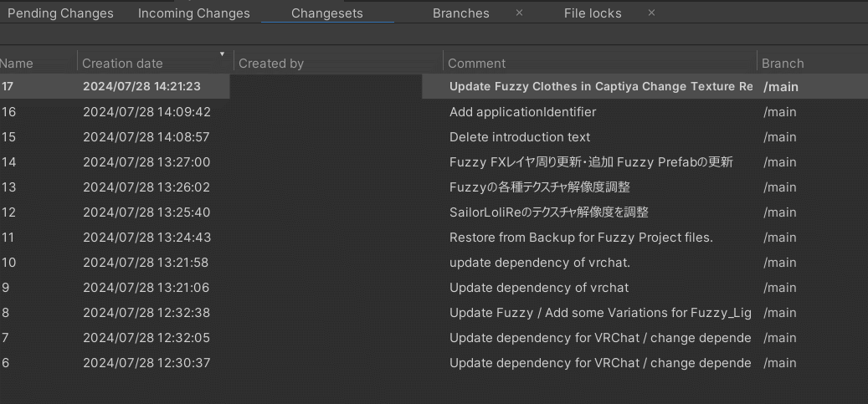Viewport: 868px width, 404px height.
Task: Open the Branches tab
Action: (x=461, y=13)
